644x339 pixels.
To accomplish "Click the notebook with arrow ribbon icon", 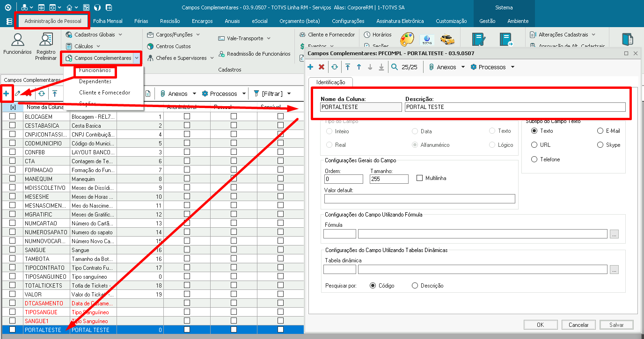I will point(506,40).
